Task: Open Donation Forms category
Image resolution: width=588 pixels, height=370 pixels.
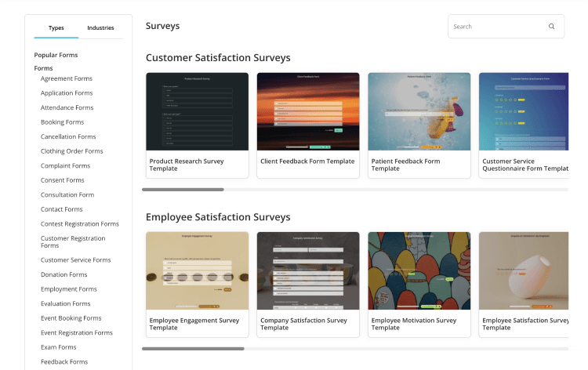Action: (64, 274)
